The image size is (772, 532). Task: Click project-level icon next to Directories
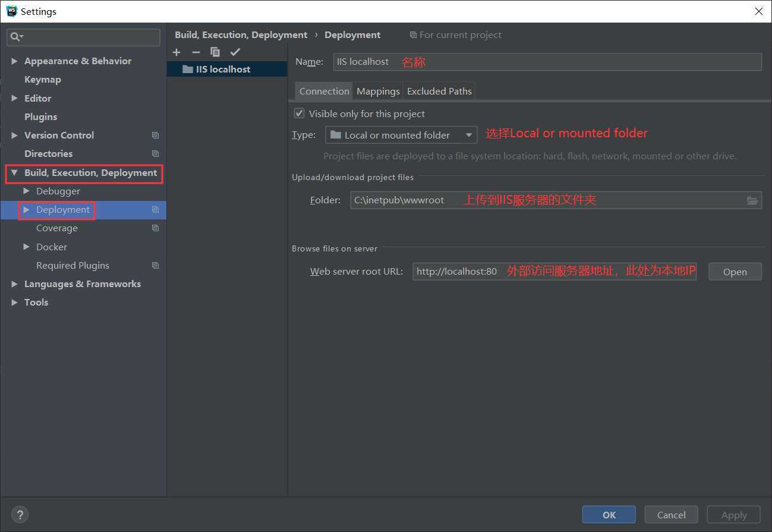click(155, 154)
